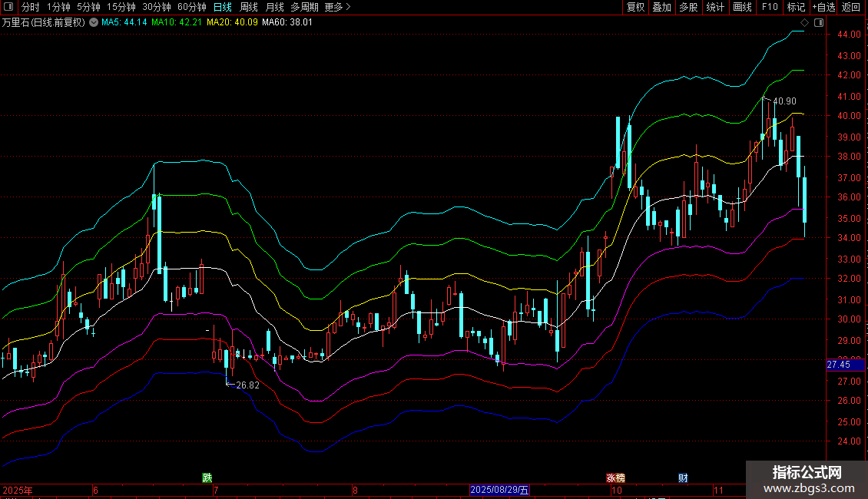The height and width of the screenshot is (499, 868).
Task: Click the 返回 back button
Action: (x=851, y=7)
